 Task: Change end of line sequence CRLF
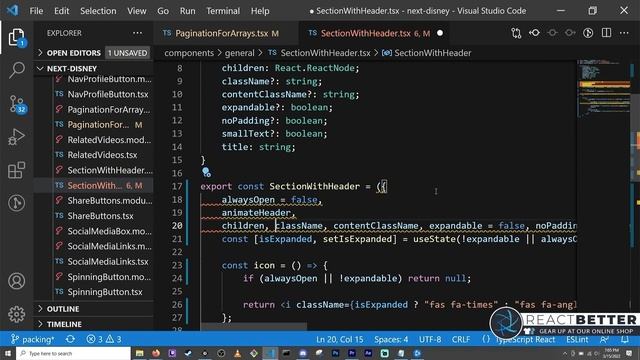[x=461, y=339]
